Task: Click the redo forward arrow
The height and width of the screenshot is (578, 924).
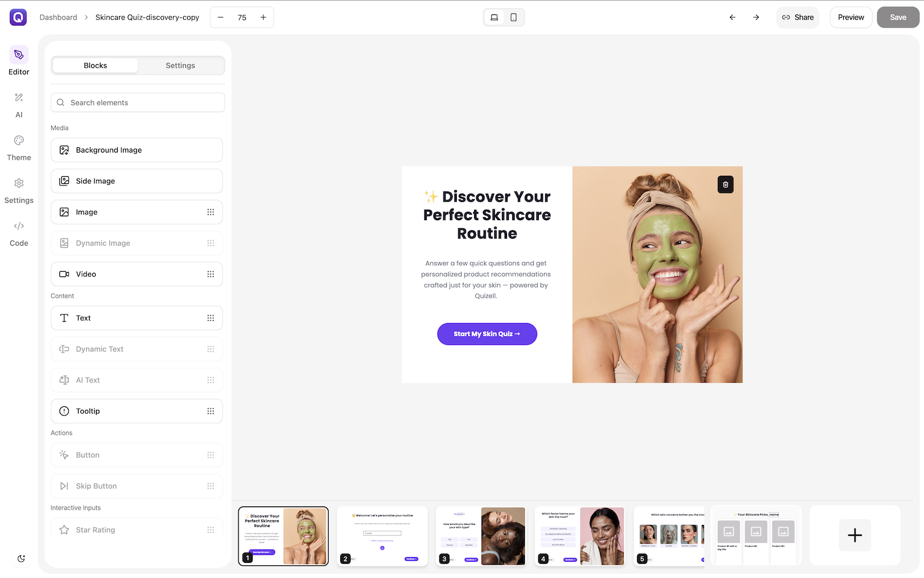Action: pyautogui.click(x=756, y=17)
